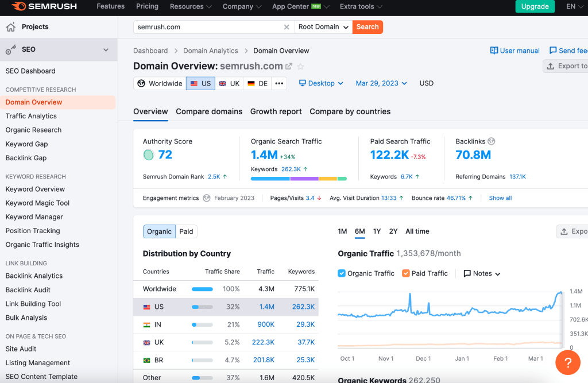Open the Projects home icon
The width and height of the screenshot is (588, 383).
coord(11,27)
